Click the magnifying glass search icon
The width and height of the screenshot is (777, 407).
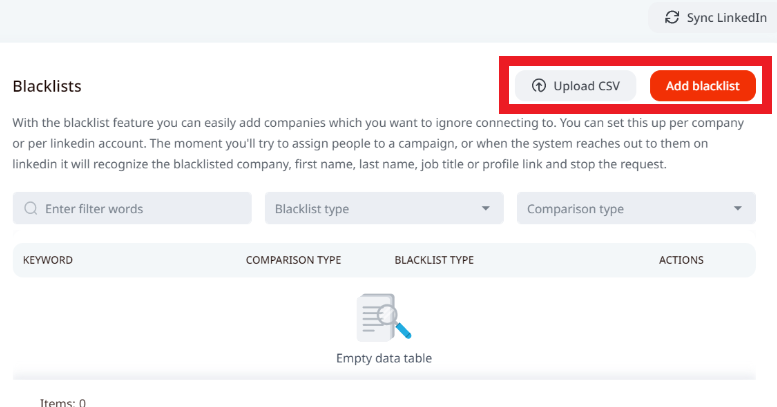coord(31,209)
